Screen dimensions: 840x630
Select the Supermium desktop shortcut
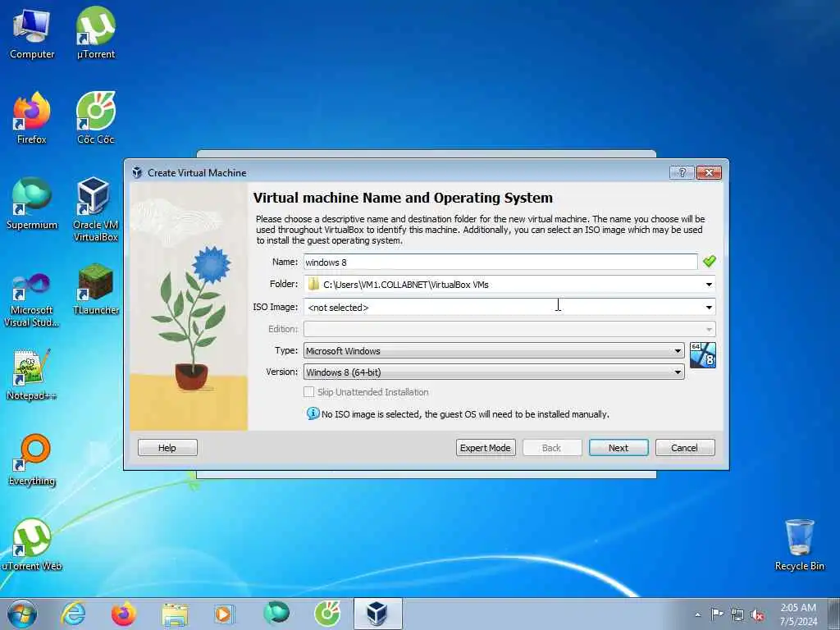32,203
